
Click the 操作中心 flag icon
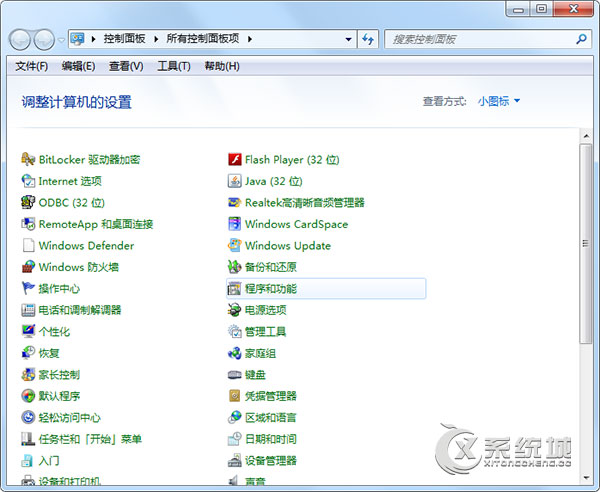click(28, 288)
